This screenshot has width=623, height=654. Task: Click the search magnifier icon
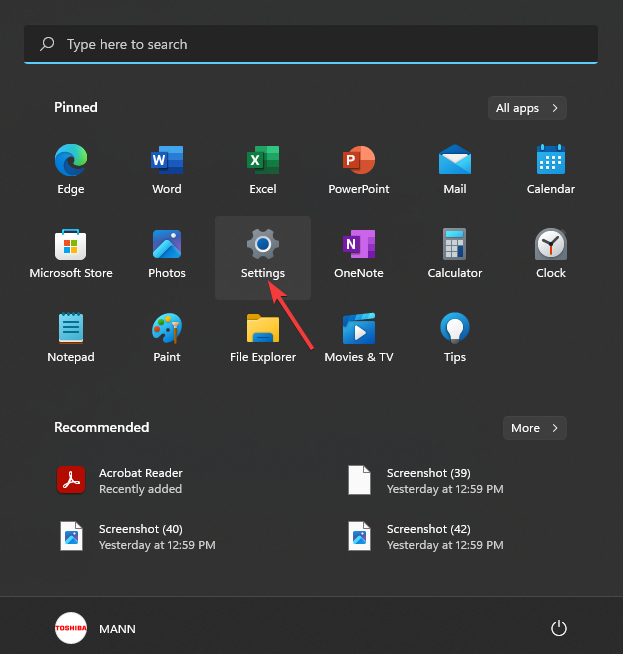point(47,44)
